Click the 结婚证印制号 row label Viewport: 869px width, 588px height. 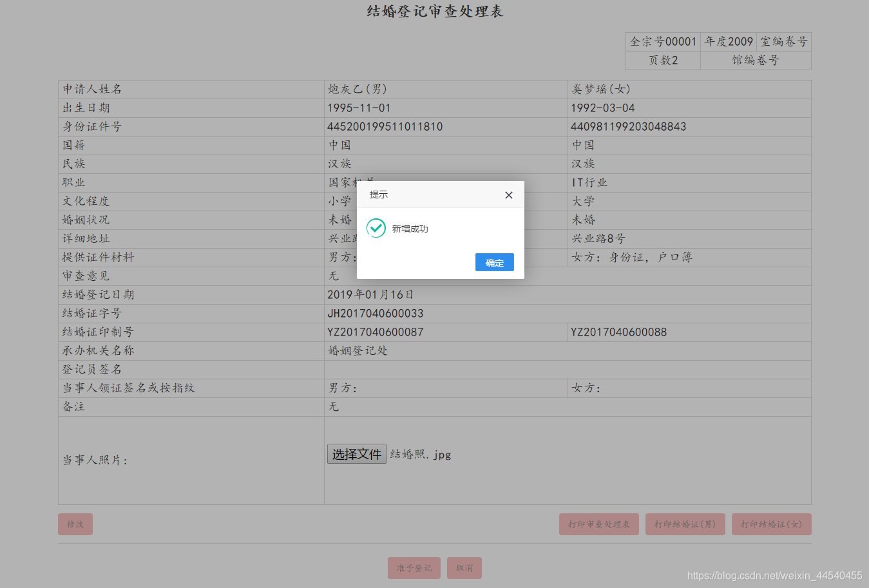tap(98, 332)
